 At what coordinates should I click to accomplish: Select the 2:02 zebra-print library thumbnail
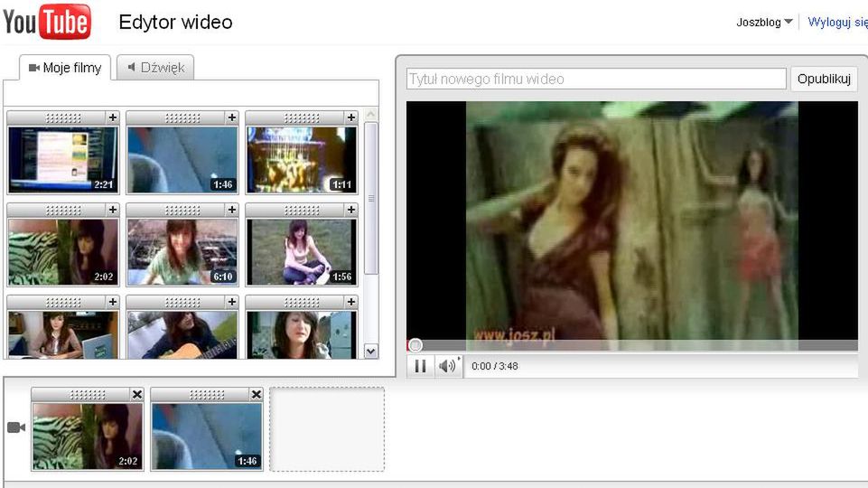pyautogui.click(x=63, y=252)
